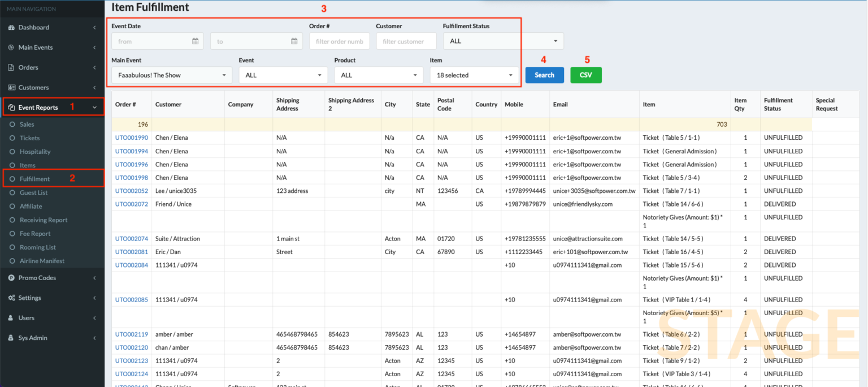868x387 pixels.
Task: Select the Users sidebar icon
Action: 11,317
